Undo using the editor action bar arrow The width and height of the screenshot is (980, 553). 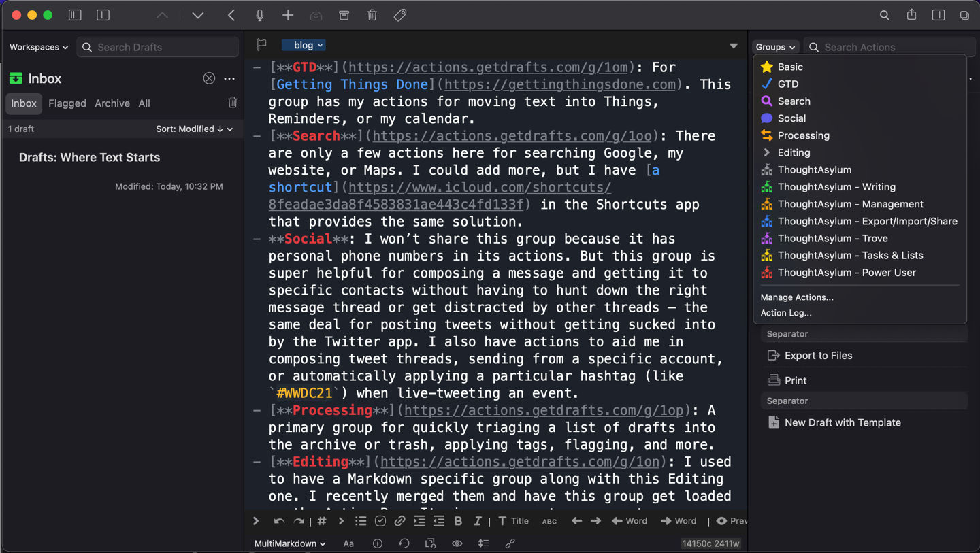279,521
